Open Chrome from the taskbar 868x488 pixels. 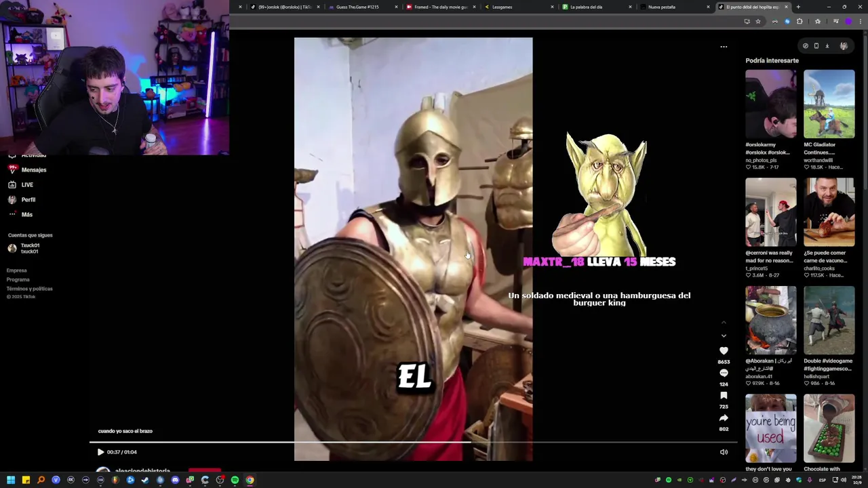pos(250,480)
